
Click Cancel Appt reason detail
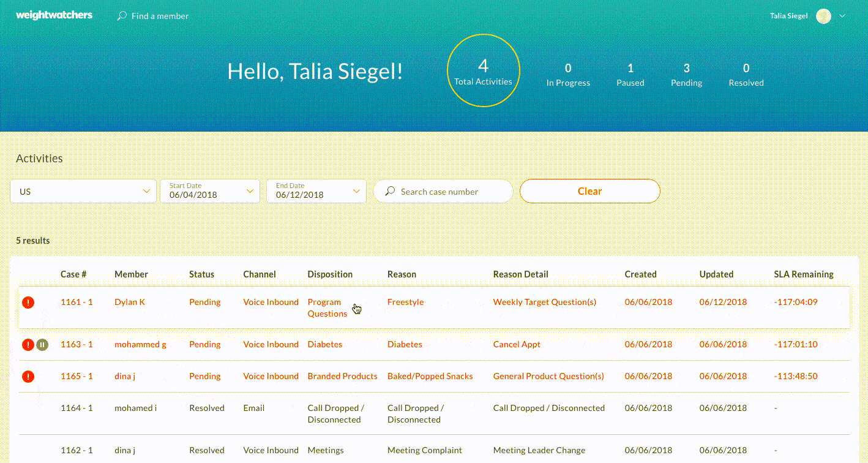click(517, 344)
